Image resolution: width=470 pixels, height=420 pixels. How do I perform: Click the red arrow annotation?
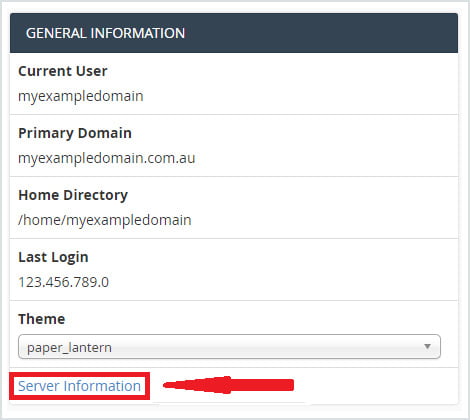228,385
